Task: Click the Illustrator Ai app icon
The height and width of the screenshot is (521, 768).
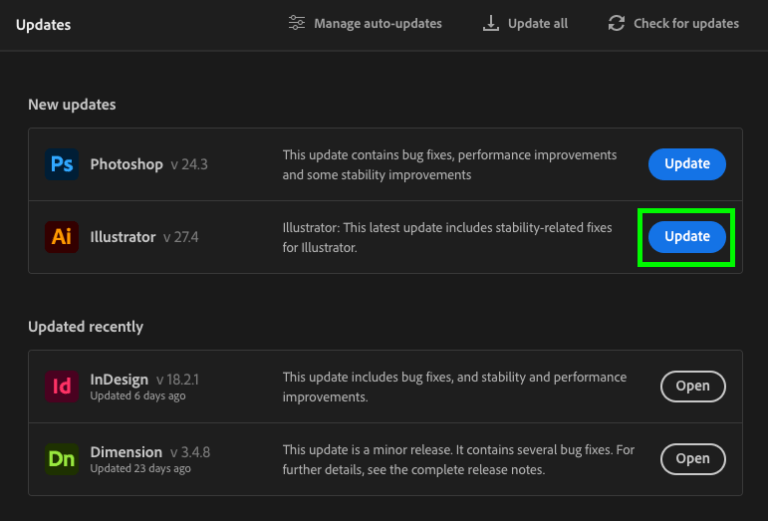Action: point(61,237)
